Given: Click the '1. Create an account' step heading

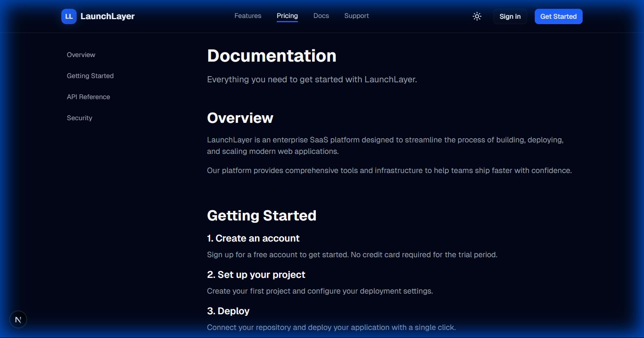Looking at the screenshot, I should click(x=253, y=238).
